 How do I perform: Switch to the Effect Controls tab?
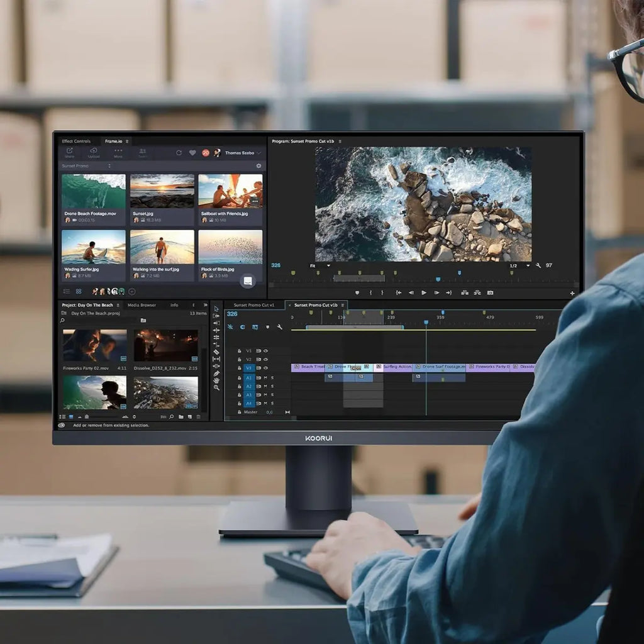coord(76,142)
